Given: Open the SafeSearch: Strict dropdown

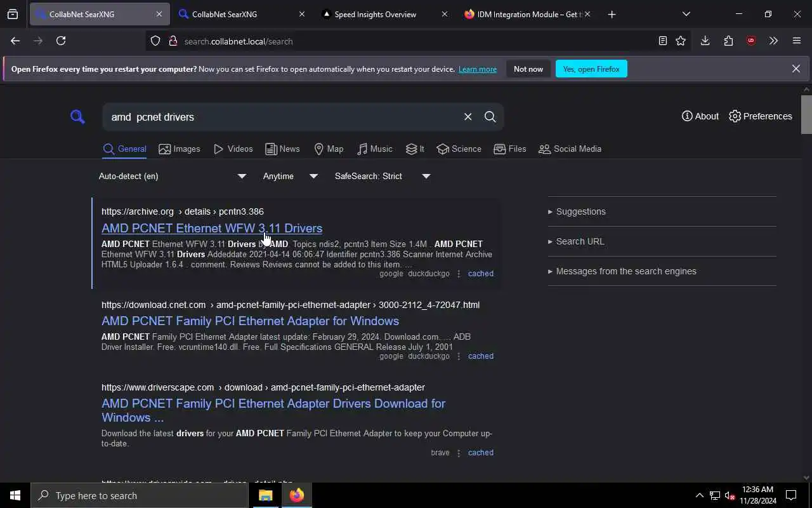Looking at the screenshot, I should pyautogui.click(x=383, y=177).
